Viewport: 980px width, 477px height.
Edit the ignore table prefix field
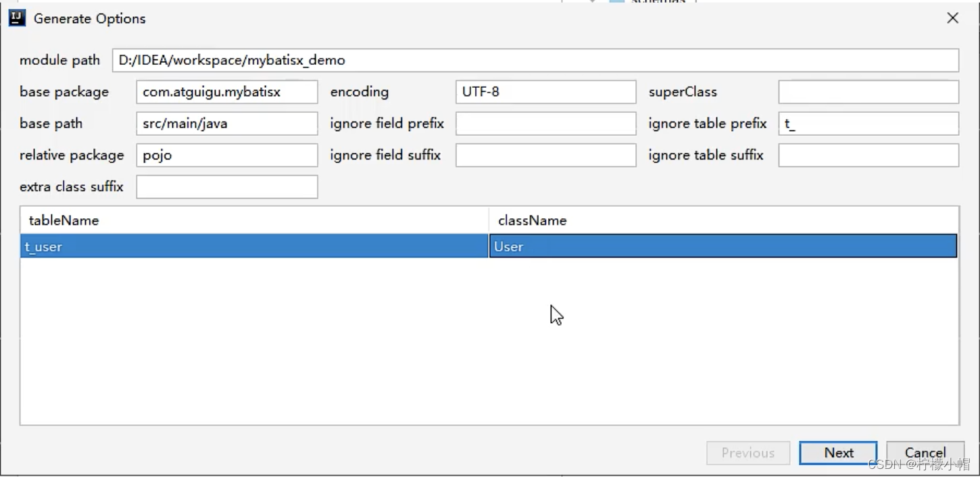[x=868, y=124]
